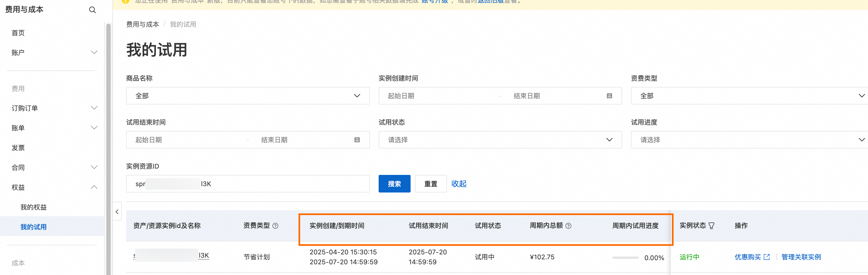The image size is (868, 275).
Task: Click 起始日期 field under 试用结束时间
Action: coord(149,140)
